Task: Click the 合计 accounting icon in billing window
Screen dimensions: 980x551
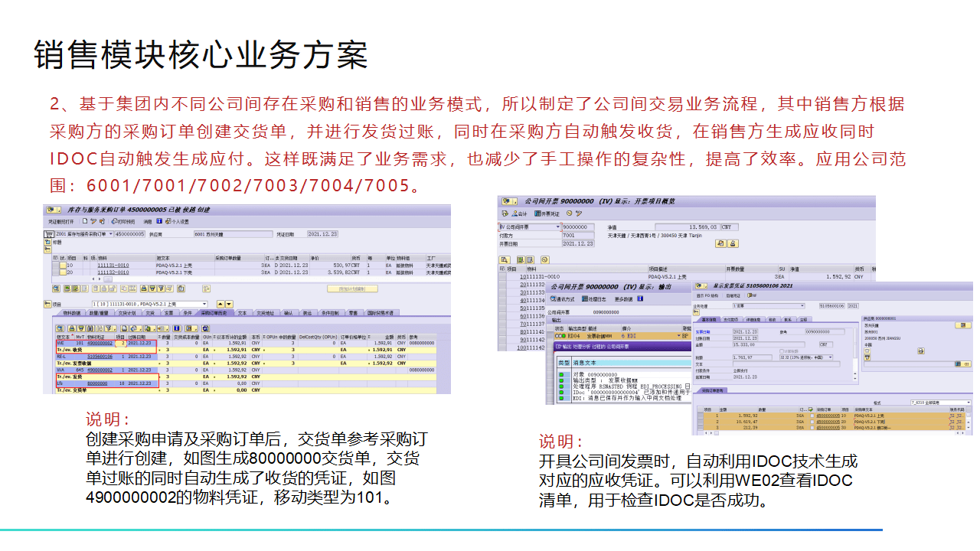Action: (x=519, y=214)
